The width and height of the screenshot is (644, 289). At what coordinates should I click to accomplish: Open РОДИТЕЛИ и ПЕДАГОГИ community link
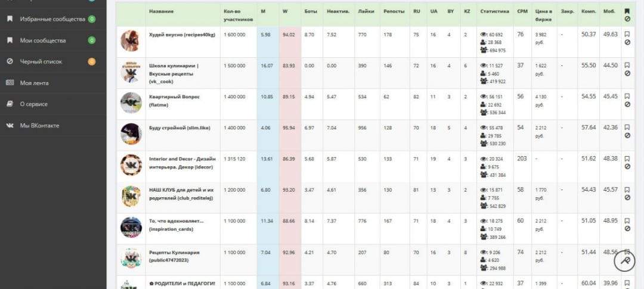[x=181, y=283]
